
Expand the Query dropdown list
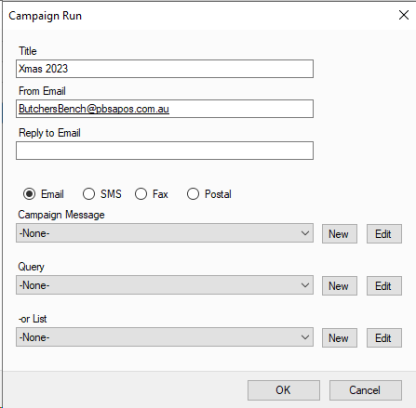[165, 285]
